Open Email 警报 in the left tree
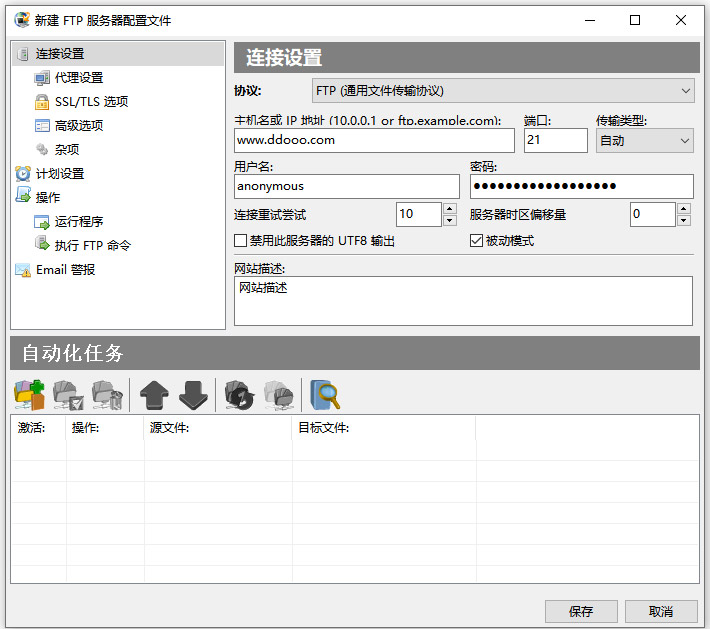This screenshot has height=629, width=710. pyautogui.click(x=66, y=269)
